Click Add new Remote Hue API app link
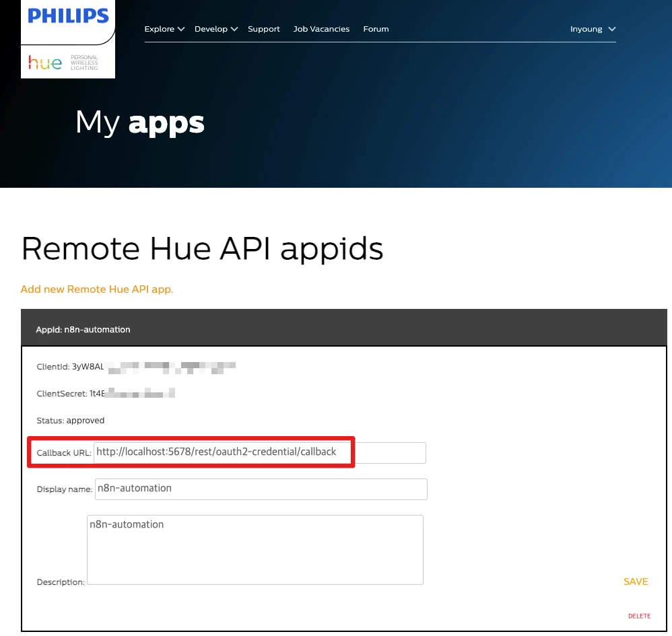This screenshot has width=672, height=636. pos(97,289)
